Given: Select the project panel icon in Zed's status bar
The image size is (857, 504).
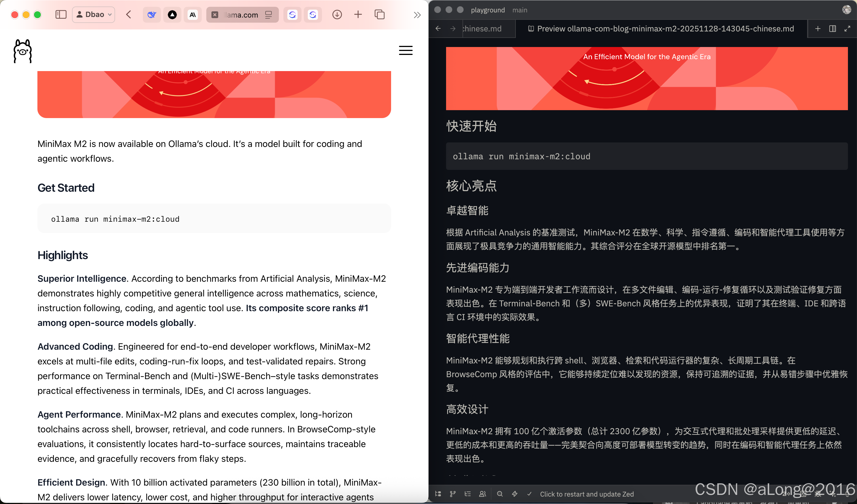Looking at the screenshot, I should pos(438,494).
